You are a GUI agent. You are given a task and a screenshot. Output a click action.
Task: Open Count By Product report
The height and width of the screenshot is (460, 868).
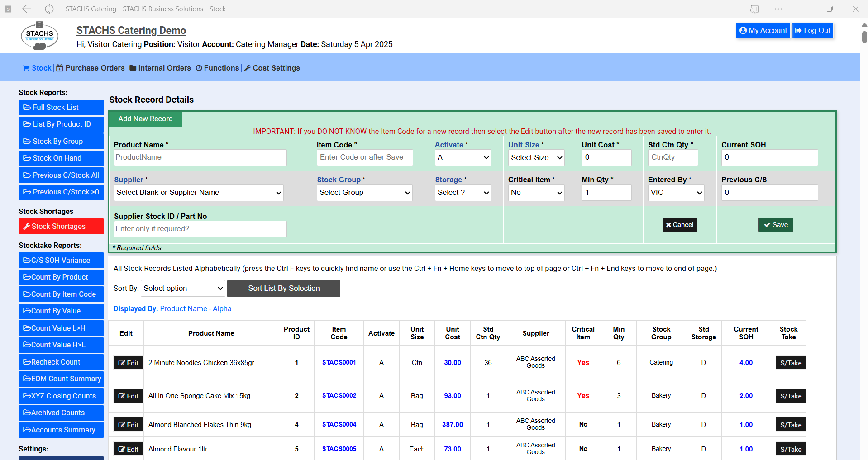point(61,277)
